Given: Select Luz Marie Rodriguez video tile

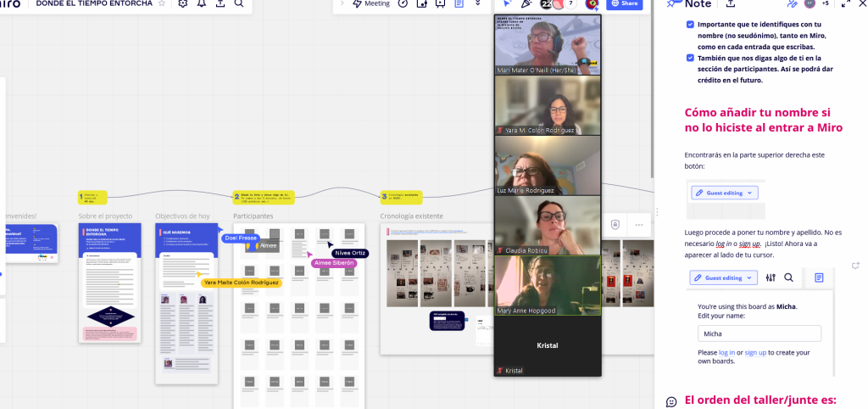Looking at the screenshot, I should (547, 165).
